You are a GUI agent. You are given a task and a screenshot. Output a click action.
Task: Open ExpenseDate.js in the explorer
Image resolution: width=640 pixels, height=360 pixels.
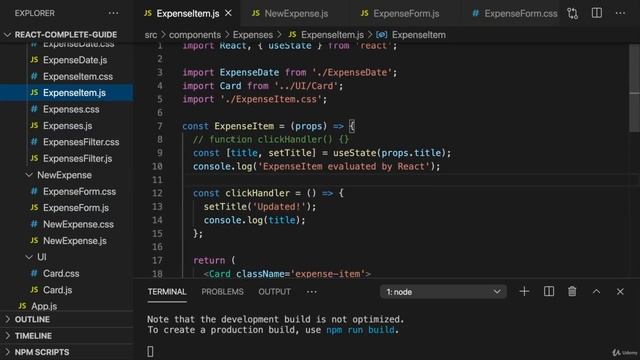[75, 60]
